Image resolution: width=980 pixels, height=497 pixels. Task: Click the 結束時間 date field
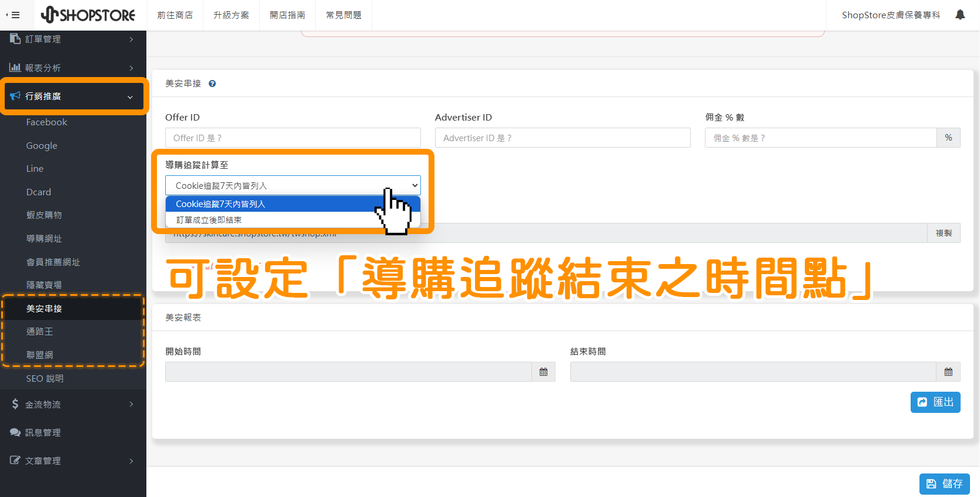tap(753, 372)
